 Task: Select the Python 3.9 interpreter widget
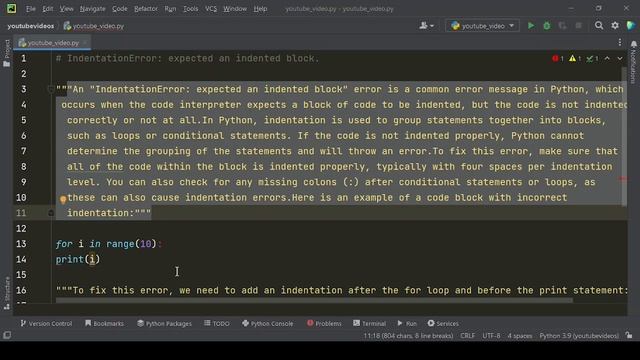579,336
